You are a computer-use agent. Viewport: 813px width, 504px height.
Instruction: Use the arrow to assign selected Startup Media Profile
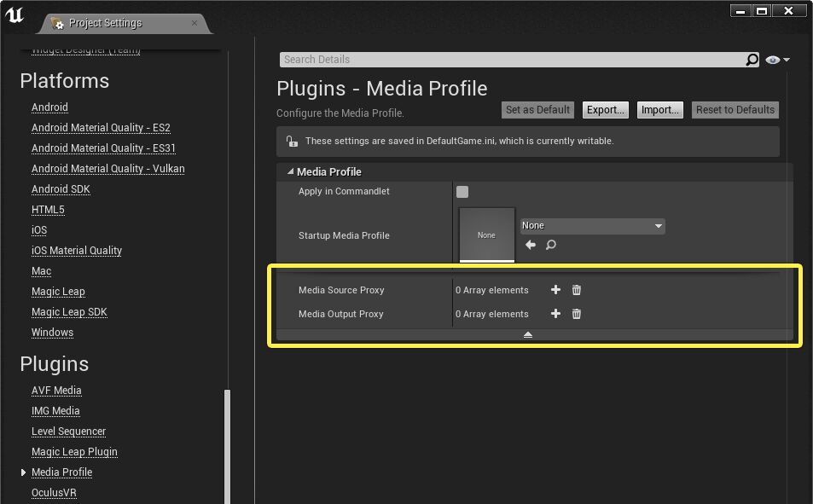coord(530,244)
